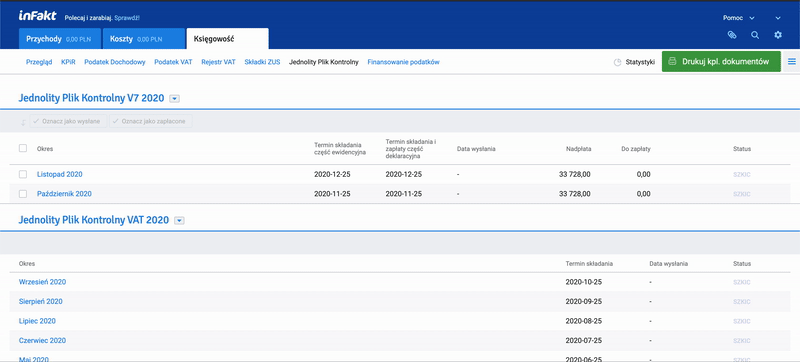Image resolution: width=800 pixels, height=362 pixels.
Task: Switch to the Koszty tab
Action: click(144, 39)
